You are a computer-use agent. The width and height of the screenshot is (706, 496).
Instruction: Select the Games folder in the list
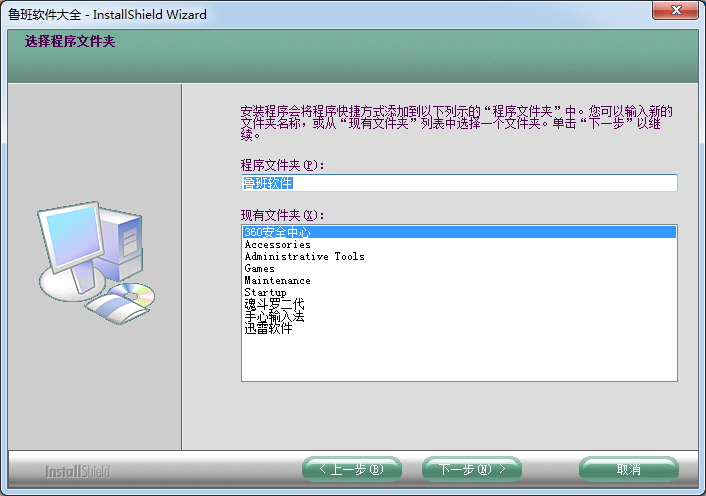point(259,268)
